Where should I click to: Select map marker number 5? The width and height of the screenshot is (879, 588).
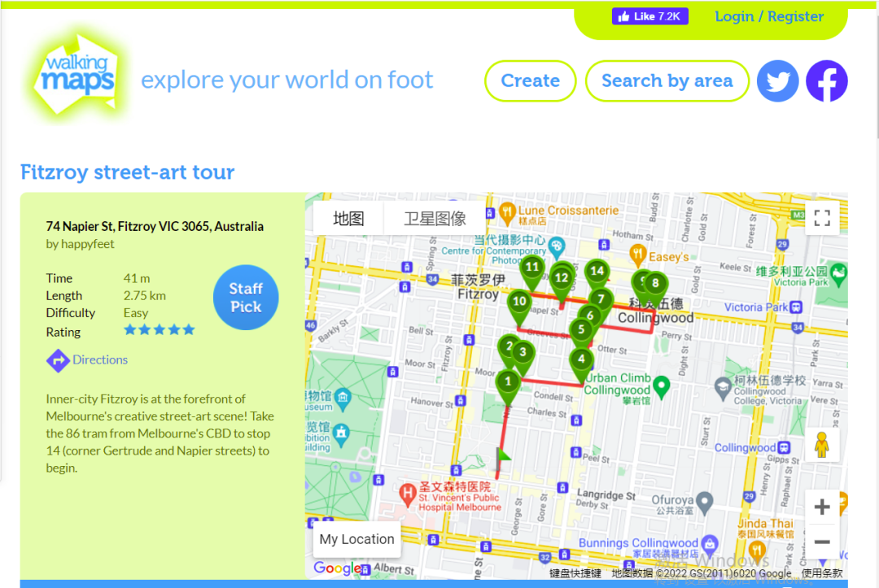pyautogui.click(x=581, y=333)
